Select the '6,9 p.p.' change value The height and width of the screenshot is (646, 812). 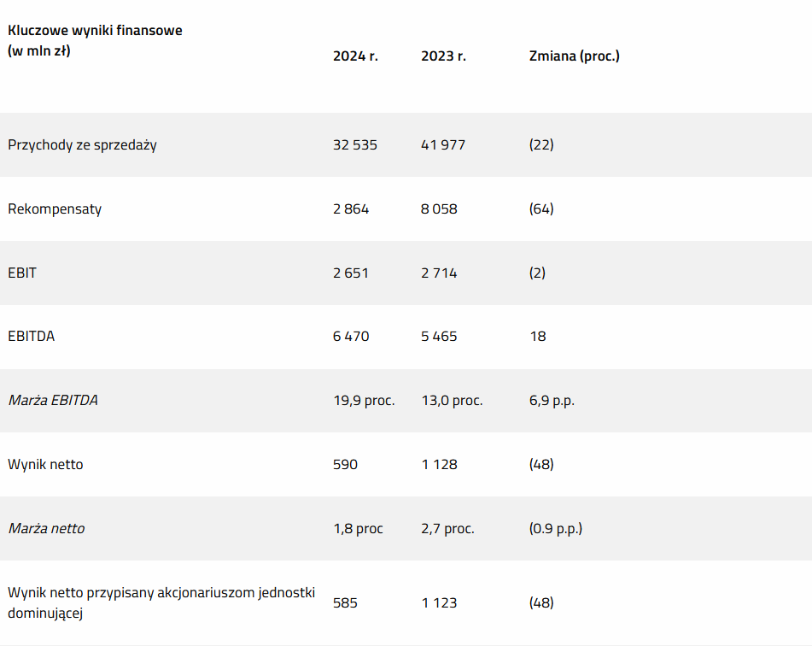tap(552, 400)
